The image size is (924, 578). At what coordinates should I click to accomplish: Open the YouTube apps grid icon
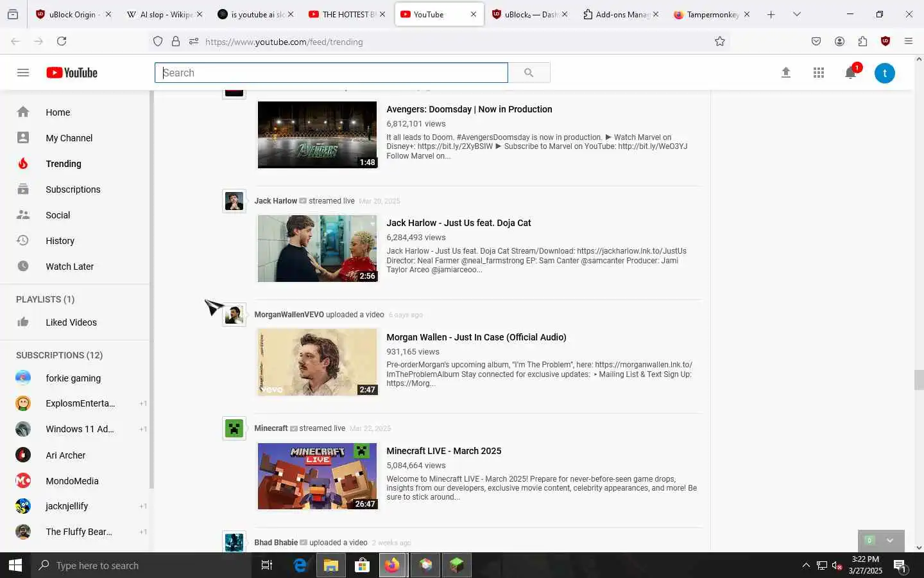point(819,73)
